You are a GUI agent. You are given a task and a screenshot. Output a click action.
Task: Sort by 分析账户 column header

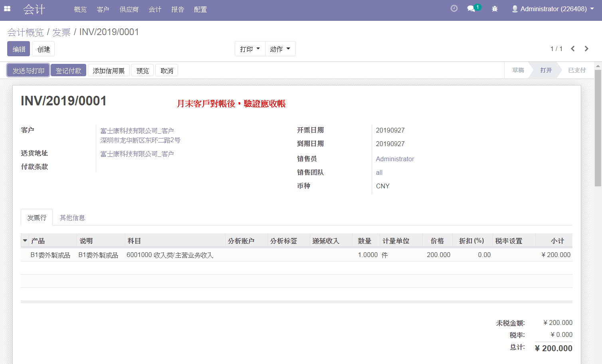(246, 241)
